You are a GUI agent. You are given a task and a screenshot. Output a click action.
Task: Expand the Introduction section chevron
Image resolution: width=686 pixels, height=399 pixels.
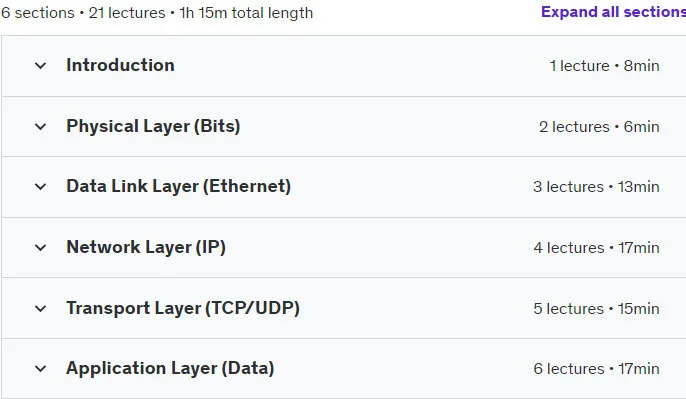(x=41, y=66)
